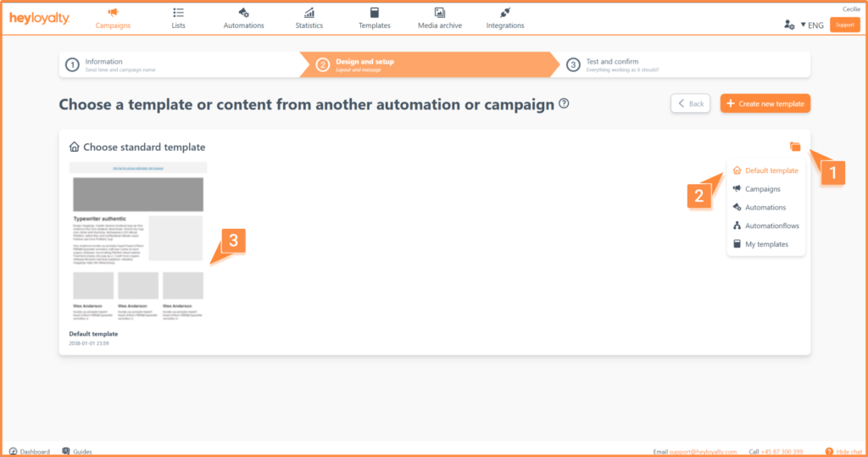The width and height of the screenshot is (868, 457).
Task: Open the Statistics chart icon
Action: click(309, 13)
